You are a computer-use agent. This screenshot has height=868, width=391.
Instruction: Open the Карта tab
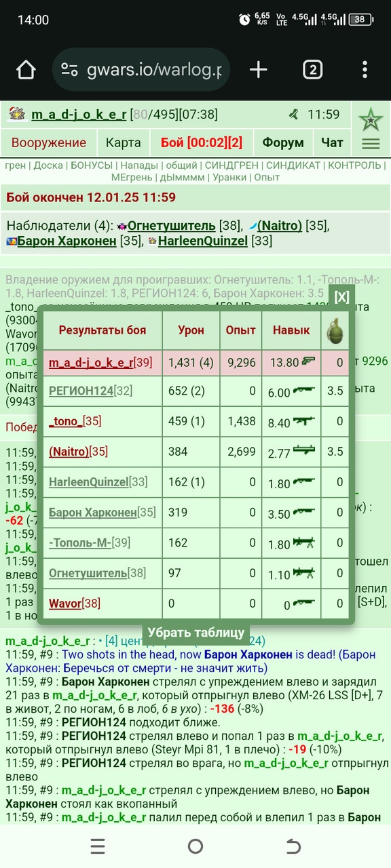124,142
